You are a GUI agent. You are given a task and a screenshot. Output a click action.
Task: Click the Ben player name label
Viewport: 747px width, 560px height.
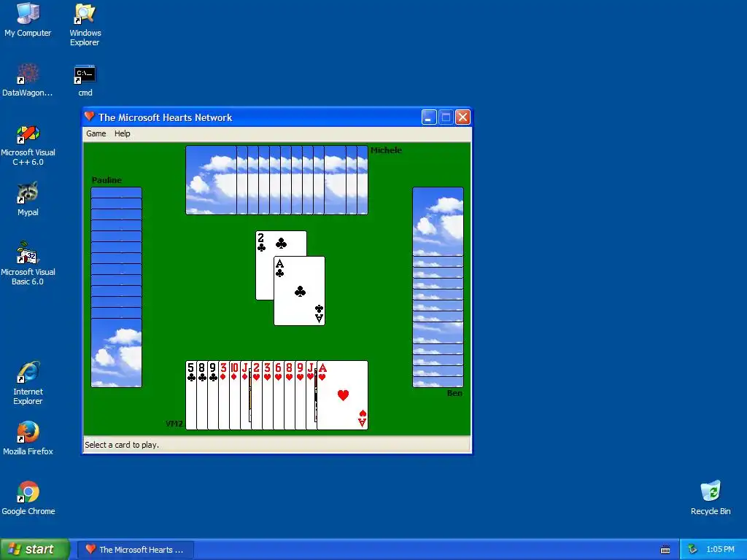(x=454, y=393)
